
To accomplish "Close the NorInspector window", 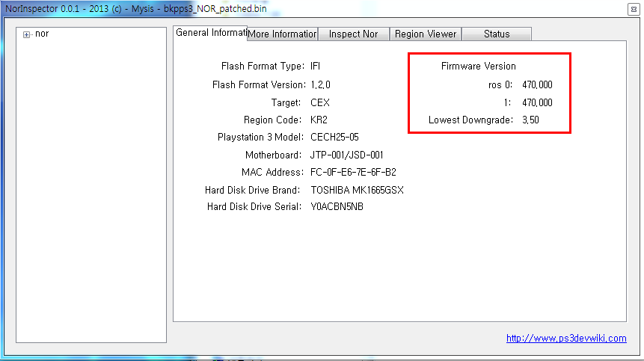I will tap(633, 9).
